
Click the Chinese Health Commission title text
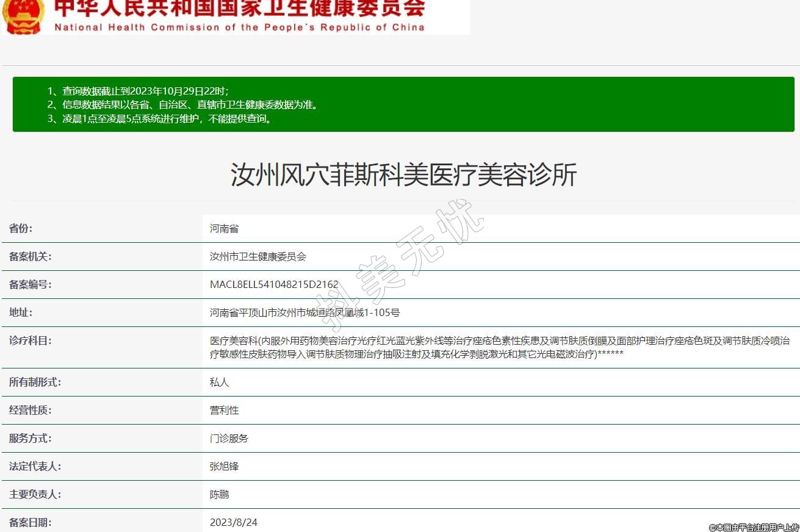[239, 9]
